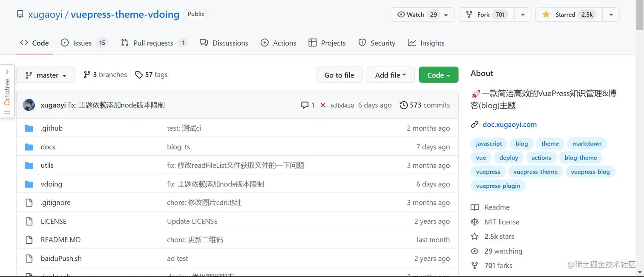Image resolution: width=644 pixels, height=277 pixels.
Task: Open the vuepress-theme-vdoing repository link
Action: [x=125, y=14]
